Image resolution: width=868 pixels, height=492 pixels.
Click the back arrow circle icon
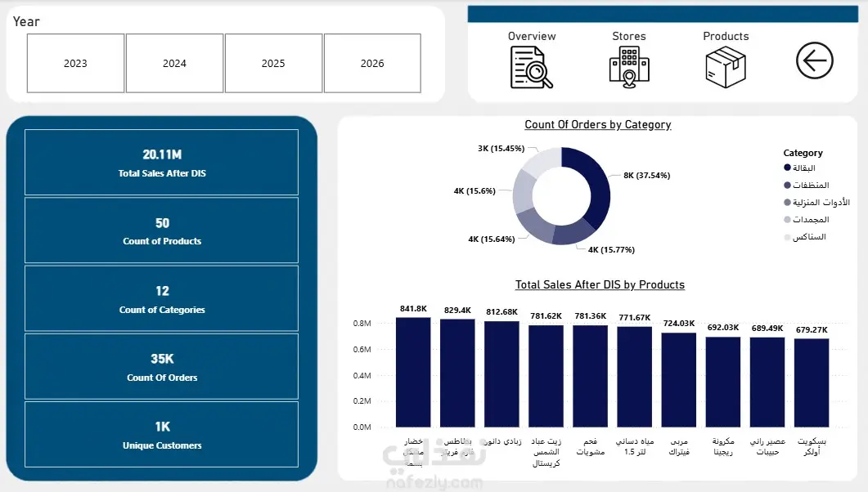pos(814,60)
